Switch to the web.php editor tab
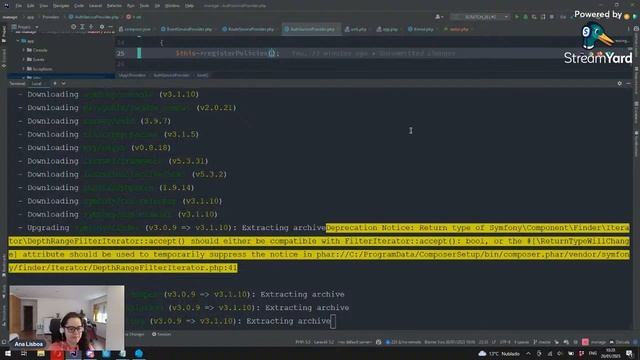 tap(356, 29)
